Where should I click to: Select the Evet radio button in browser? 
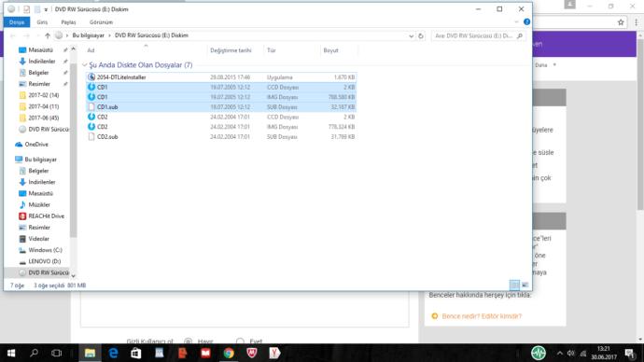pos(240,341)
